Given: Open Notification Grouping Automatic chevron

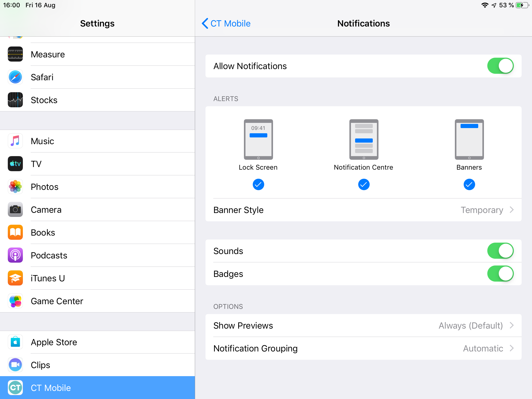Looking at the screenshot, I should coord(511,348).
